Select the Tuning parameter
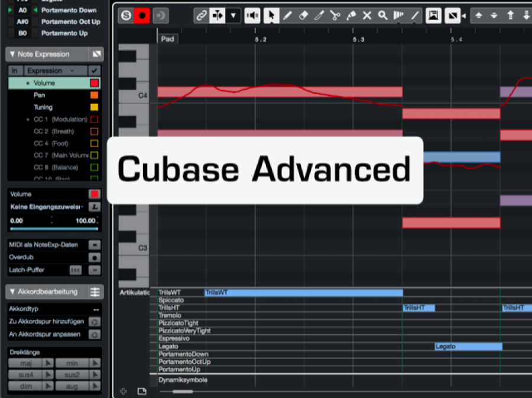 43,107
